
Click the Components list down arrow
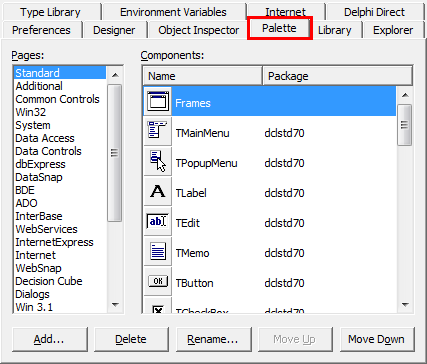coord(405,304)
